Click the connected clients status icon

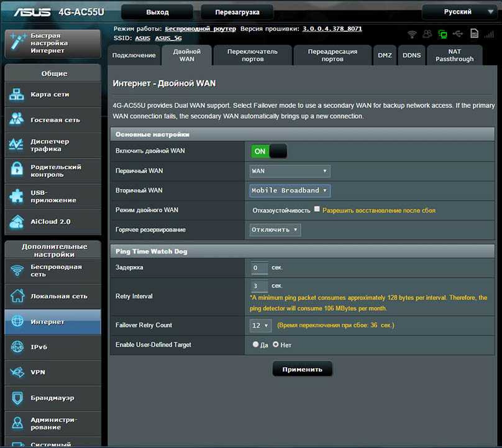coord(427,34)
